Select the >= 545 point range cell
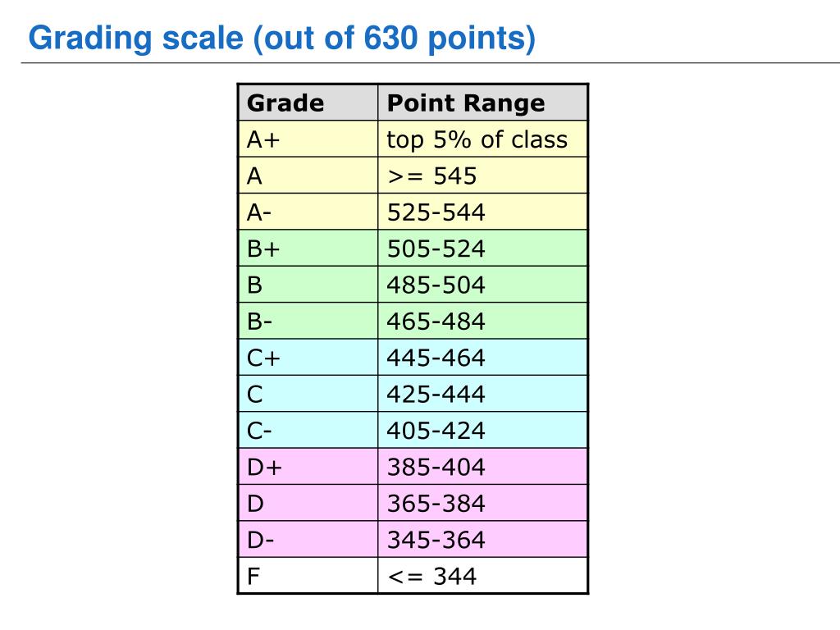Screen dimensions: 840x630 tap(482, 176)
